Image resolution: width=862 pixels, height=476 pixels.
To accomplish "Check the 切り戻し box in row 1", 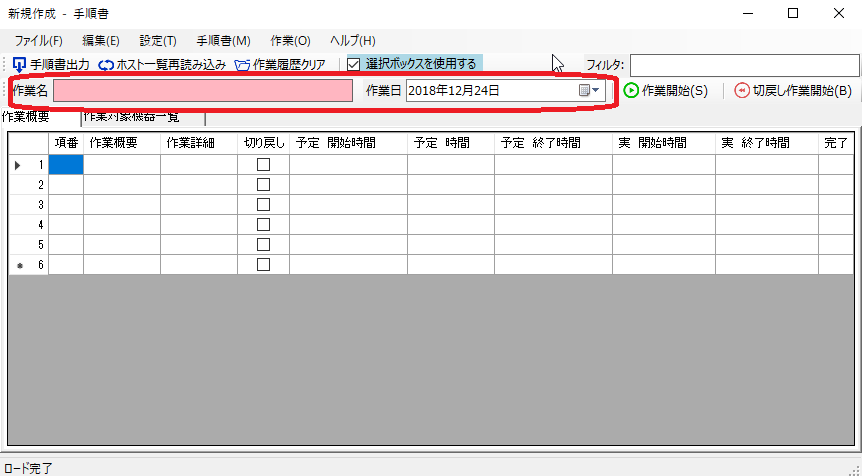I will (264, 165).
